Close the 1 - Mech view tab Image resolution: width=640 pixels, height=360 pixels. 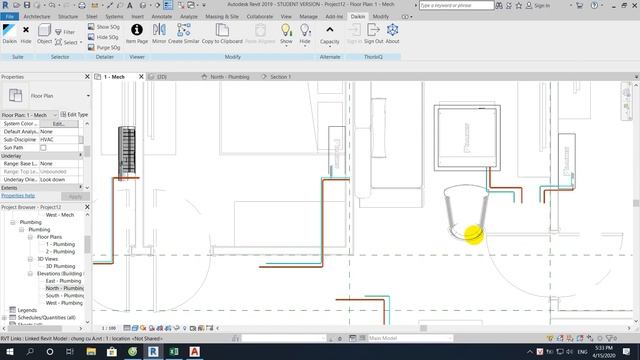[141, 77]
